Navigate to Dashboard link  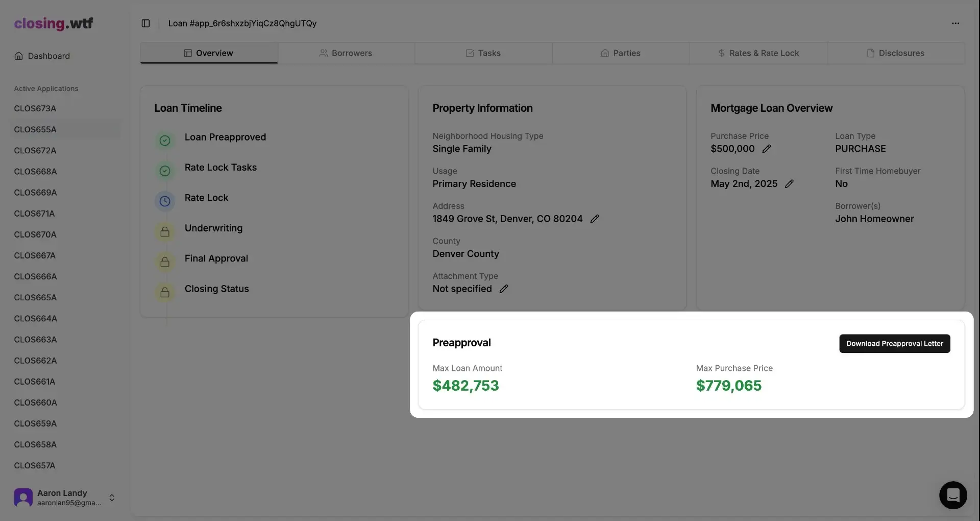click(48, 56)
